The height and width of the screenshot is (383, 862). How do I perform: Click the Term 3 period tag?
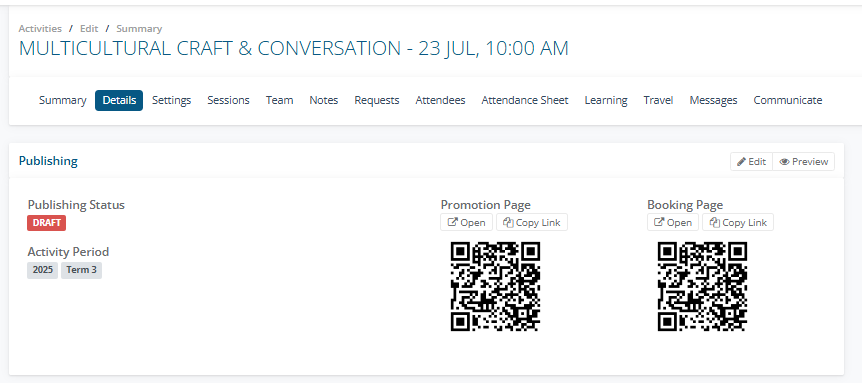[81, 270]
